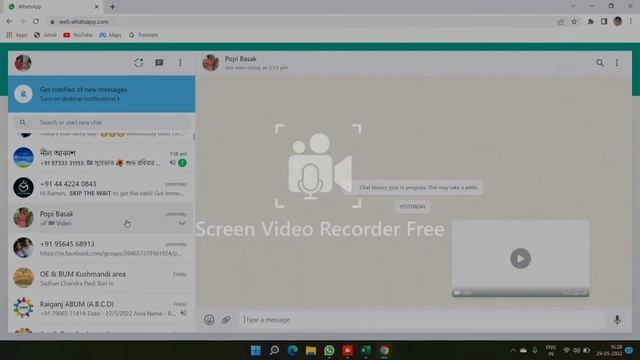Open the Chrome three-dot menu
Image resolution: width=640 pixels, height=360 pixels.
point(631,22)
